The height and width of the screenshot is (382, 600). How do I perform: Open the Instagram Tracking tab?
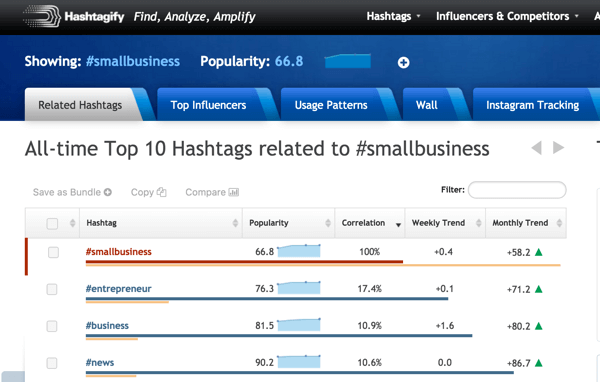(x=533, y=105)
